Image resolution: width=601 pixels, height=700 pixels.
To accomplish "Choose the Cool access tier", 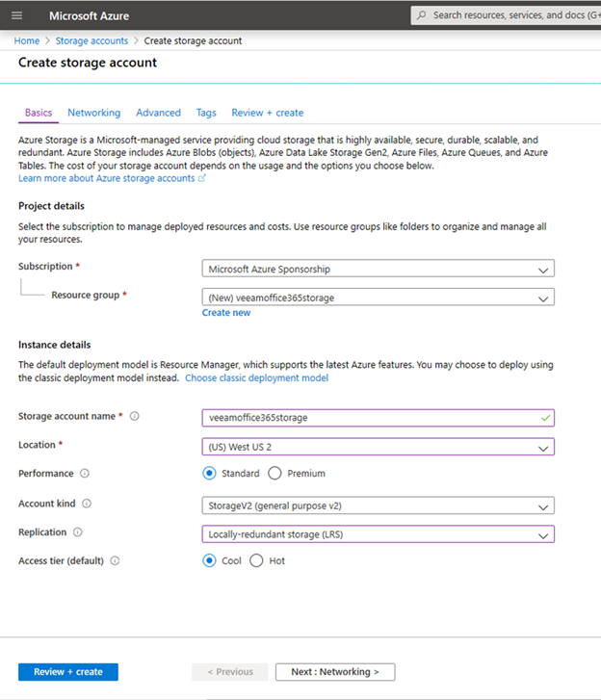I will [209, 560].
